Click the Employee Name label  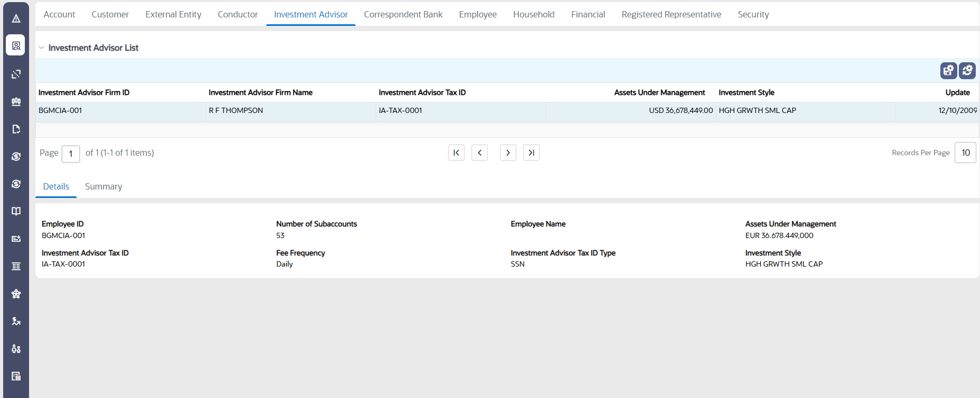(538, 224)
